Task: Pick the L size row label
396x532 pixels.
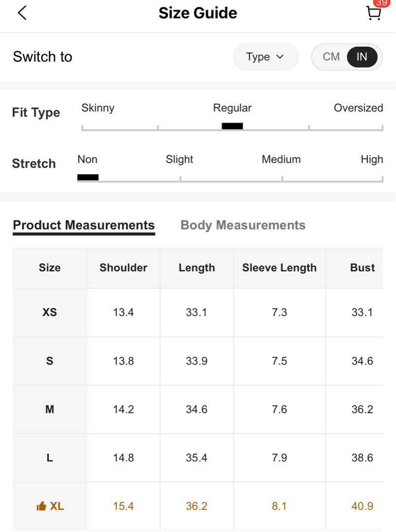Action: [x=50, y=458]
